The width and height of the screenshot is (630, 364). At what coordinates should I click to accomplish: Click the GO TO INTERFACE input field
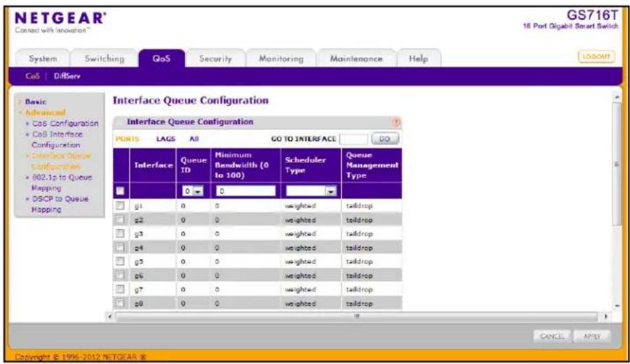tap(354, 139)
